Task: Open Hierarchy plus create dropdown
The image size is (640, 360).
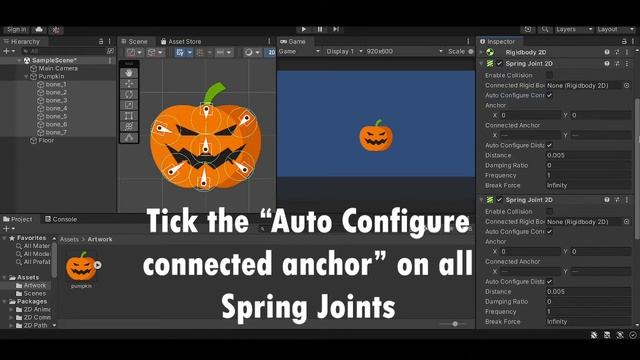Action: coord(9,51)
